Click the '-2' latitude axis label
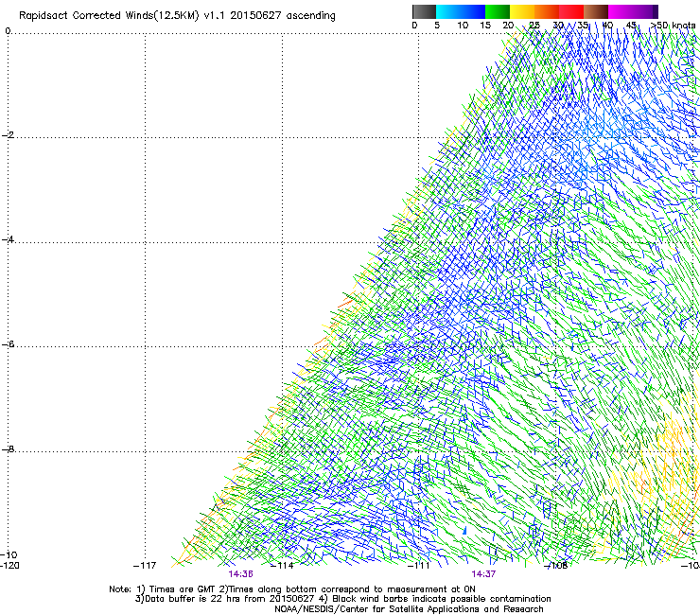This screenshot has width=700, height=615. click(x=8, y=135)
